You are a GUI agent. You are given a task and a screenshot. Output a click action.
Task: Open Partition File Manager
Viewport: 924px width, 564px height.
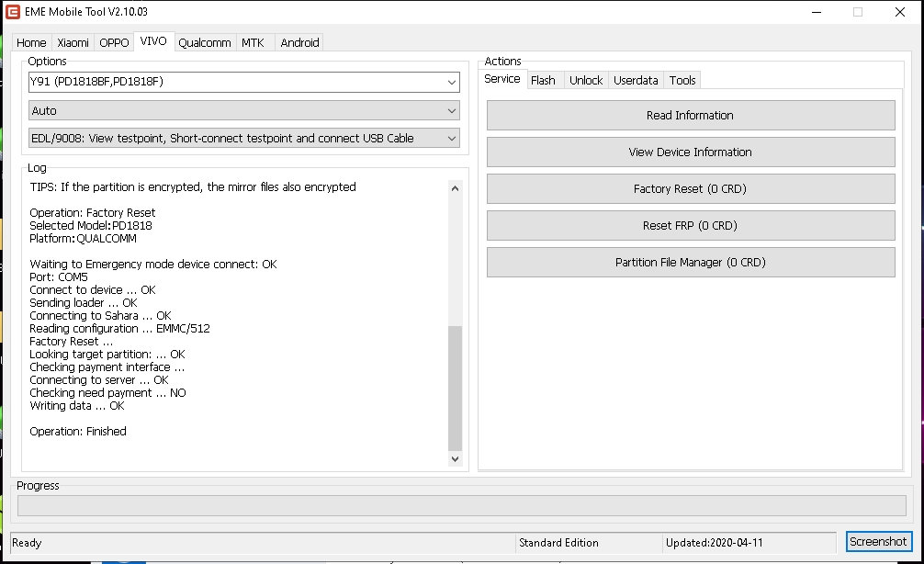(690, 263)
